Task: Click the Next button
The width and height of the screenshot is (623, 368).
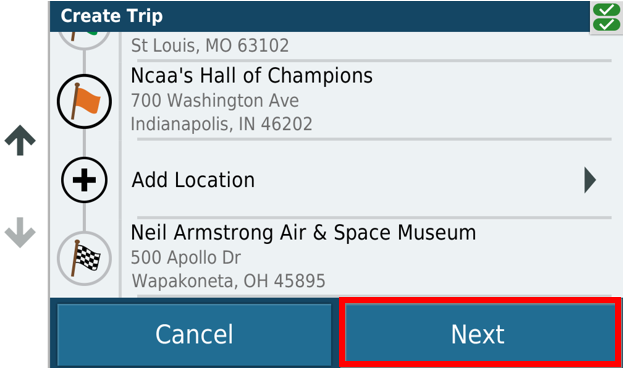Action: [x=480, y=335]
